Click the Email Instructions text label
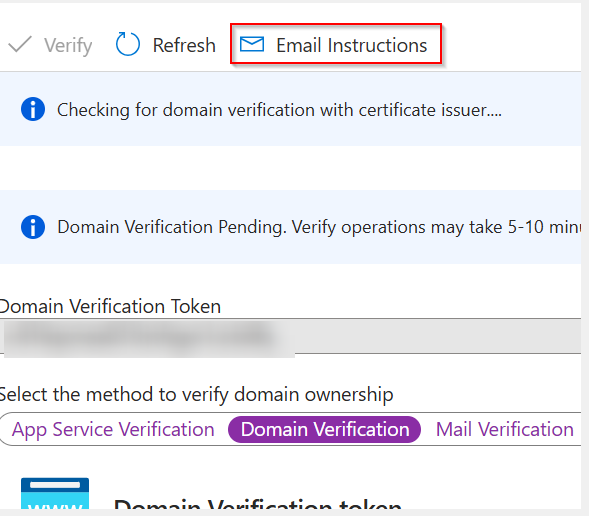 point(352,45)
